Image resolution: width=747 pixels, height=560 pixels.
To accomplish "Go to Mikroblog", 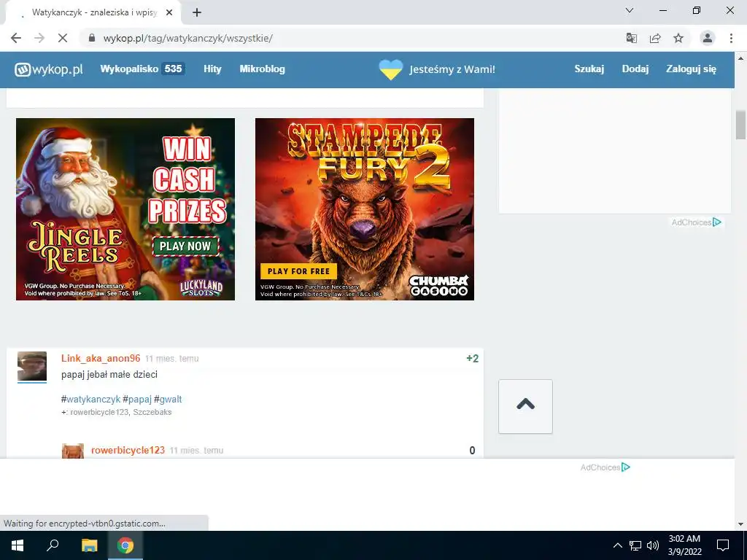I will 262,69.
